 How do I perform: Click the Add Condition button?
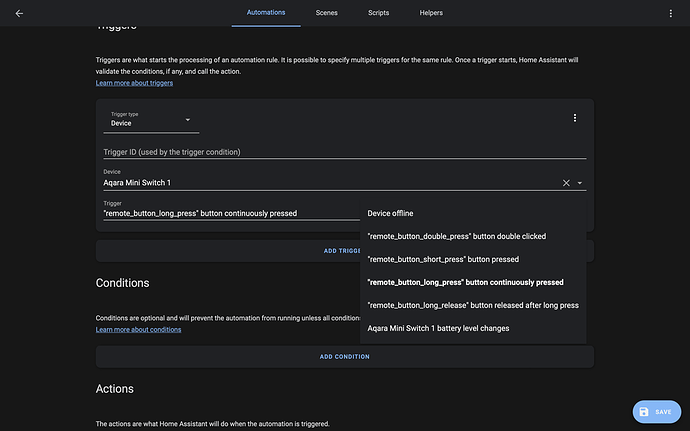[345, 357]
